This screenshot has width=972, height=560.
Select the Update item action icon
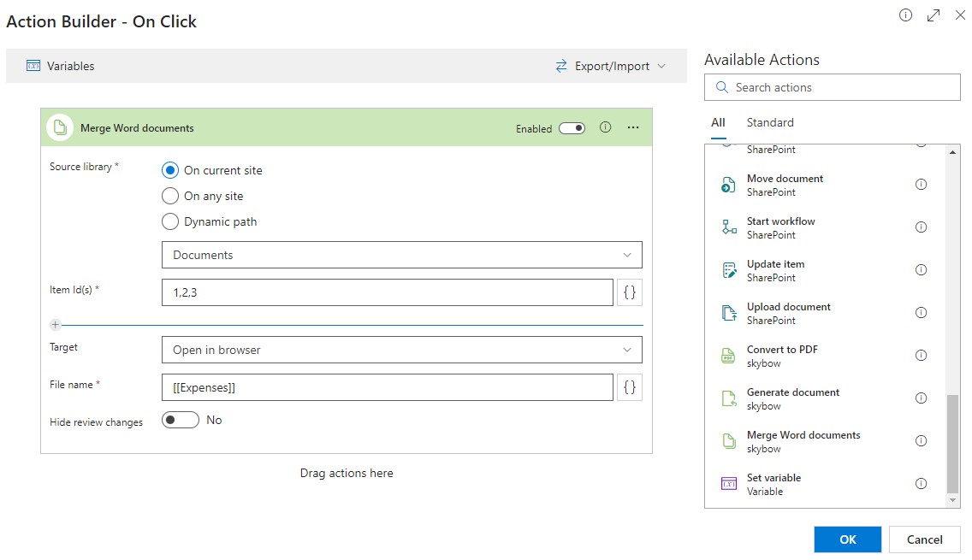[729, 270]
